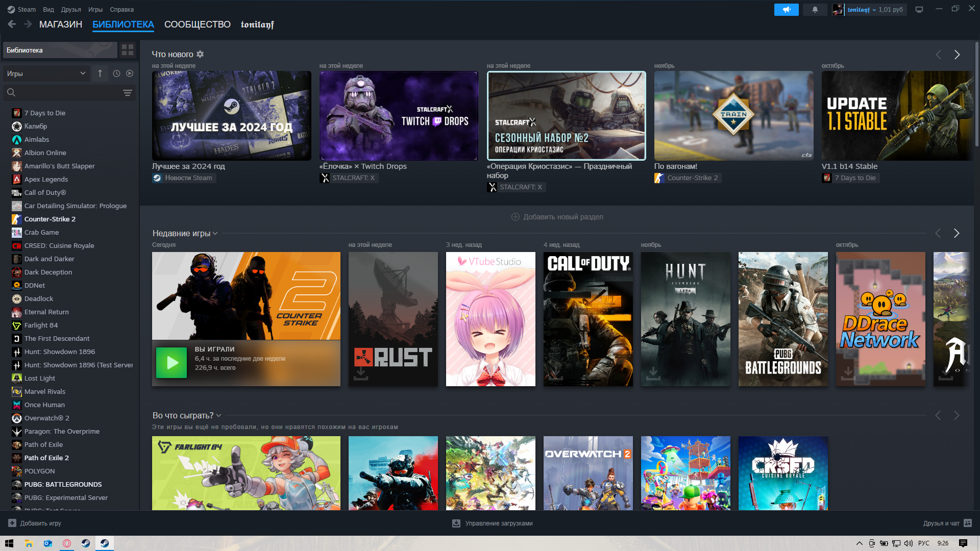Open VTube Studio game cover

(x=491, y=319)
